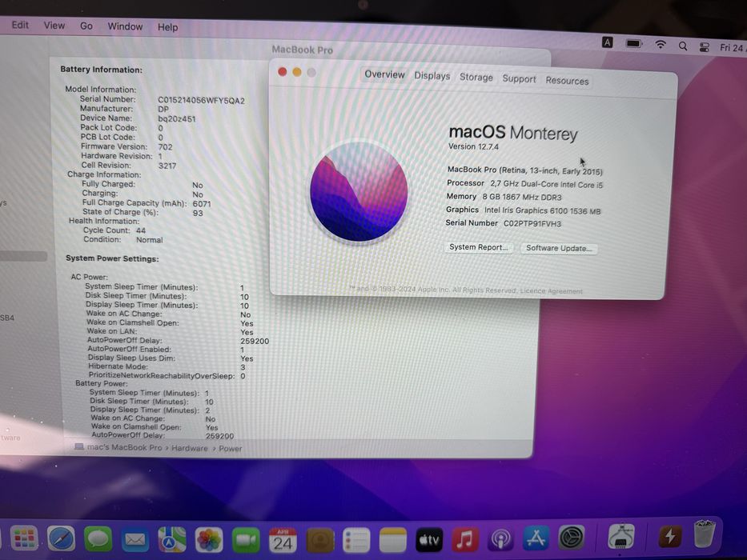Viewport: 747px width, 560px height.
Task: Open the Help menu
Action: click(167, 27)
